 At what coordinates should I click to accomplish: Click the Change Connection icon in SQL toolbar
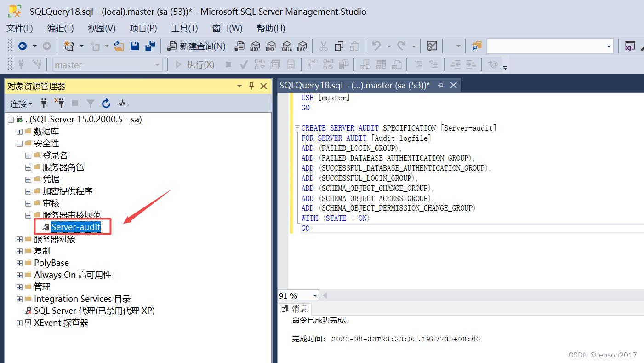tap(37, 65)
